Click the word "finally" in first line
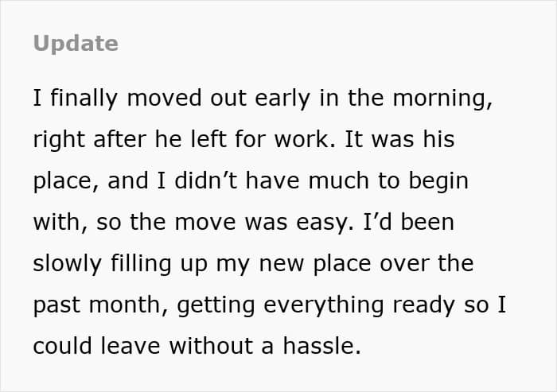557x392 pixels. [x=84, y=99]
